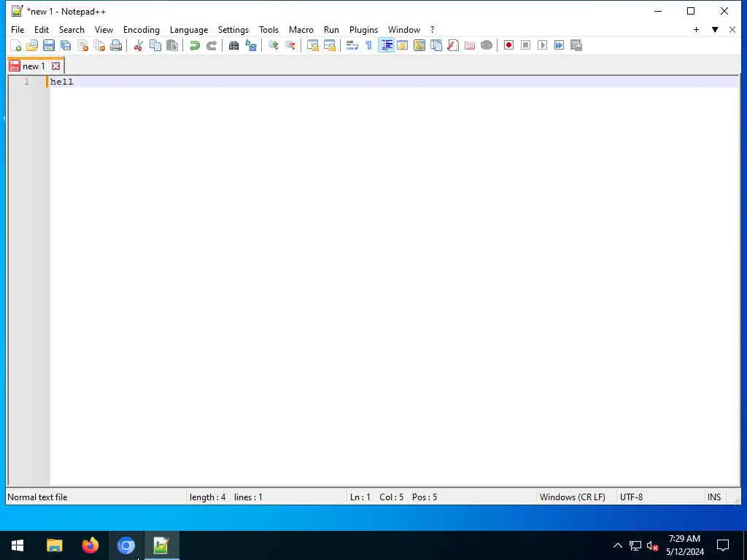Viewport: 747px width, 560px height.
Task: Click the Zoom Out toolbar icon
Action: 290,45
